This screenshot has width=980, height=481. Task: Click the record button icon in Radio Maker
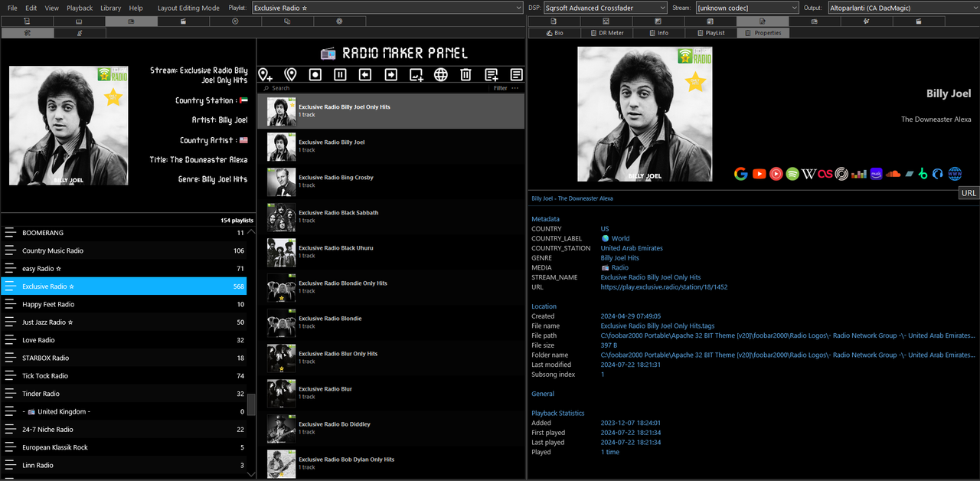tap(315, 74)
